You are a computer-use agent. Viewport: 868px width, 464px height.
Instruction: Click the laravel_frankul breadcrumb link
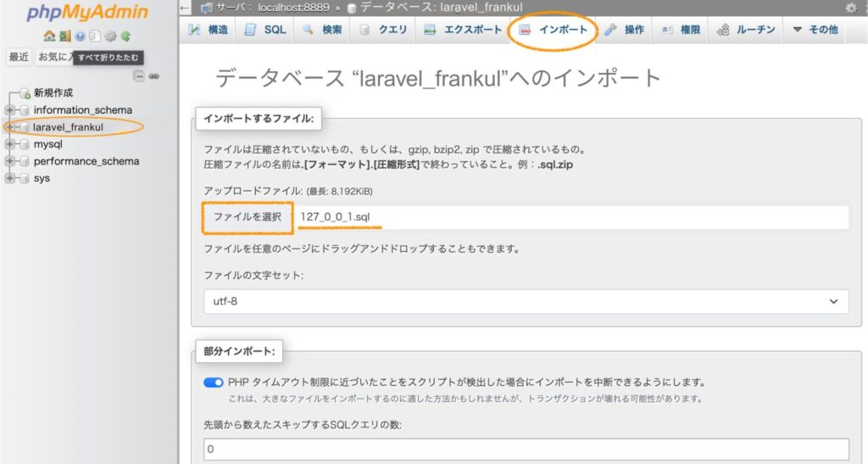tap(481, 8)
